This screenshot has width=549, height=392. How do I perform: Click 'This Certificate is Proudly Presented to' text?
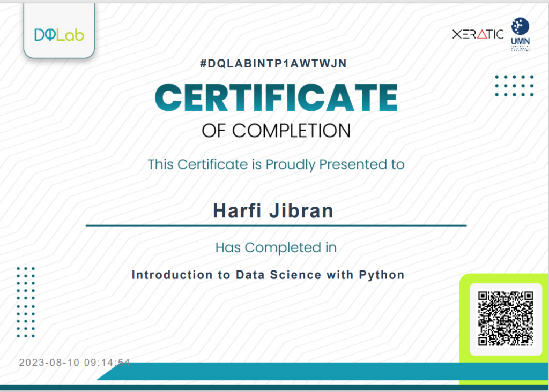tap(276, 164)
